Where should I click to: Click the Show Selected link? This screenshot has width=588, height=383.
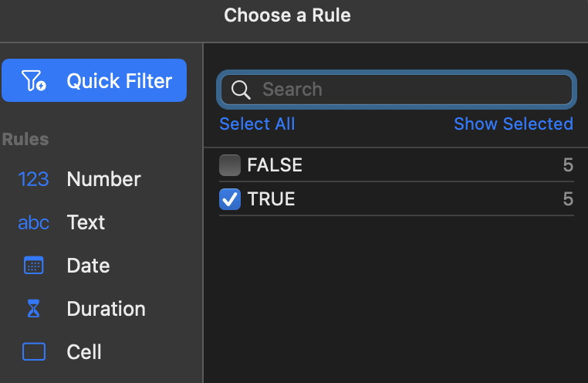(513, 124)
